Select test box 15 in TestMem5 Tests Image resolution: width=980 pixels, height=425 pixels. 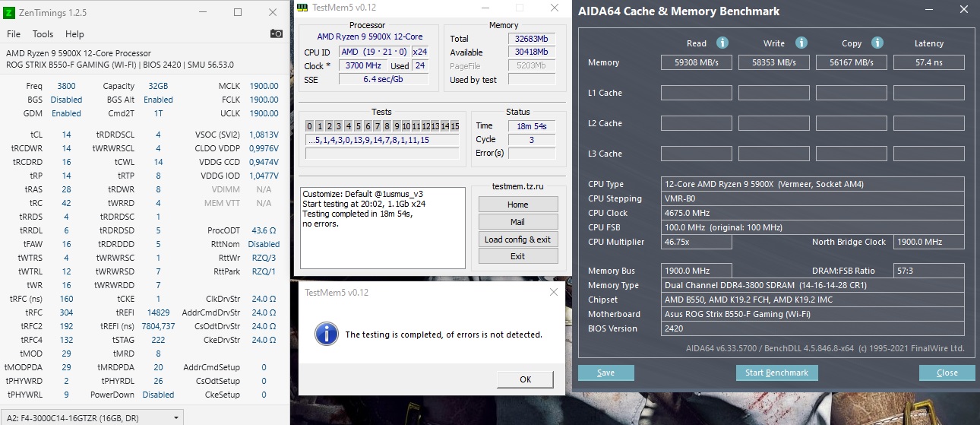tap(455, 126)
